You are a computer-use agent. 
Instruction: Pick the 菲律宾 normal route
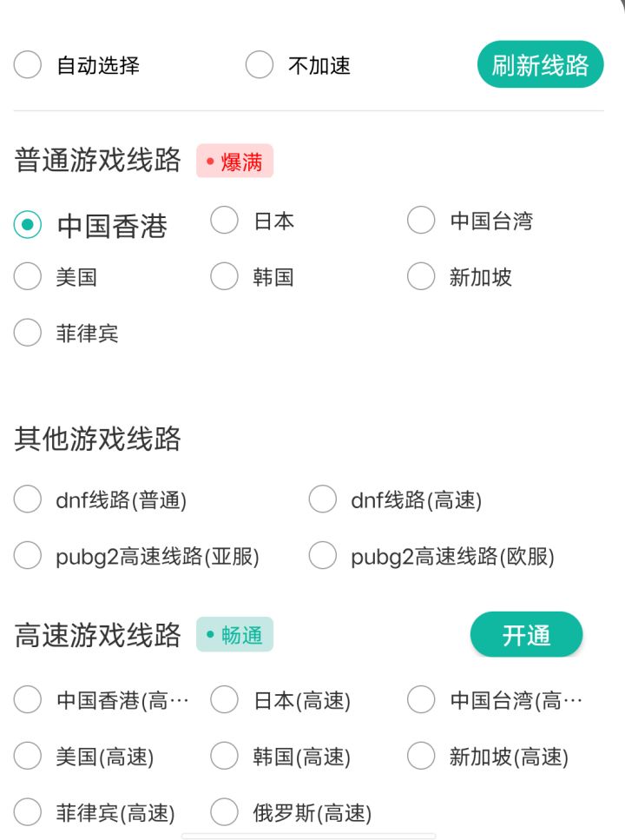tap(28, 333)
